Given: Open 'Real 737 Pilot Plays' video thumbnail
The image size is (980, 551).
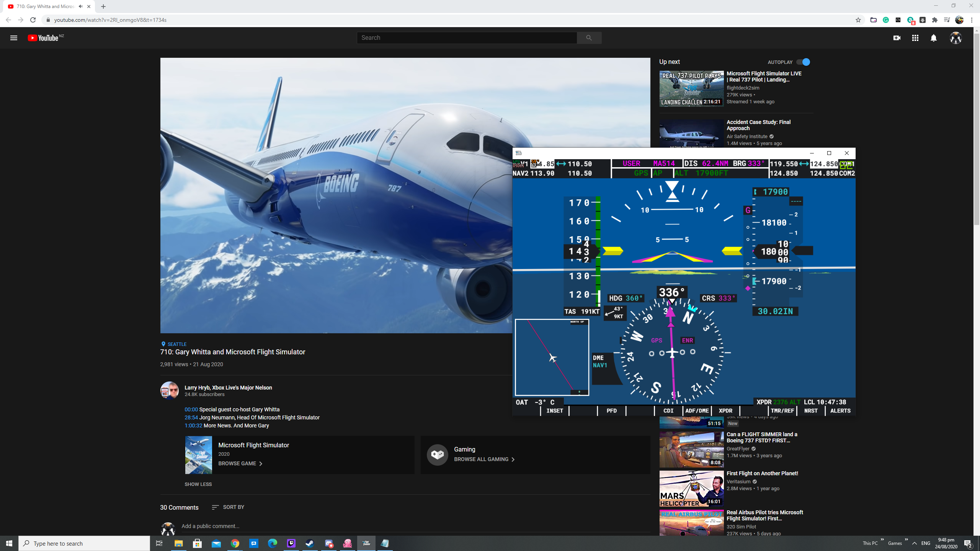Looking at the screenshot, I should (691, 88).
